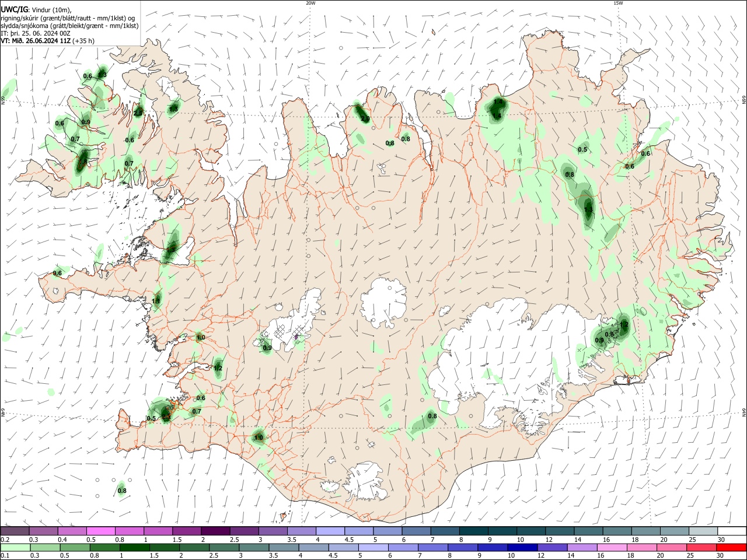747x560 pixels.
Task: Click the darkest green swatch between 1 and 1.5
Action: (x=136, y=548)
